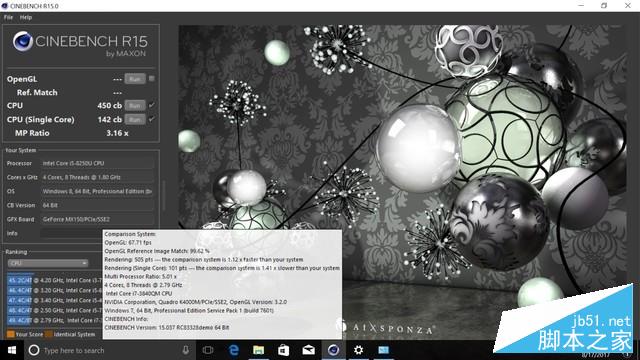This screenshot has height=360, width=640.
Task: Click the 3.16 x MP Ratio value
Action: click(x=117, y=133)
